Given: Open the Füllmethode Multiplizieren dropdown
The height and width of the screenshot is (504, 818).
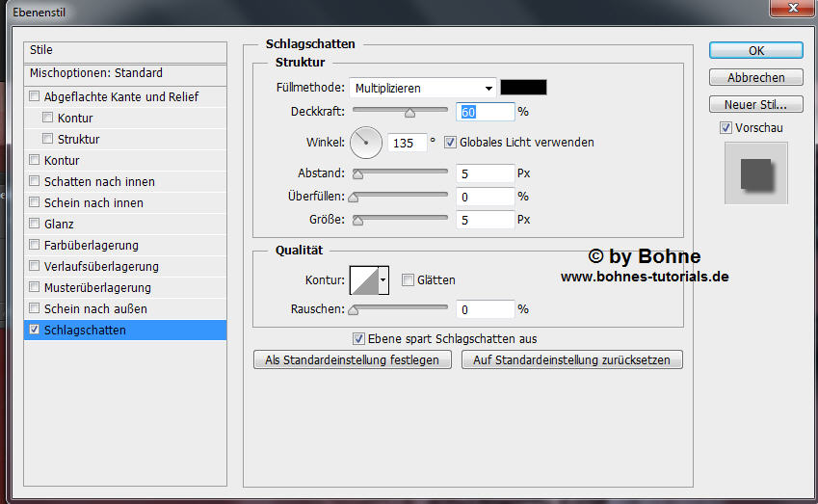Looking at the screenshot, I should coord(423,88).
